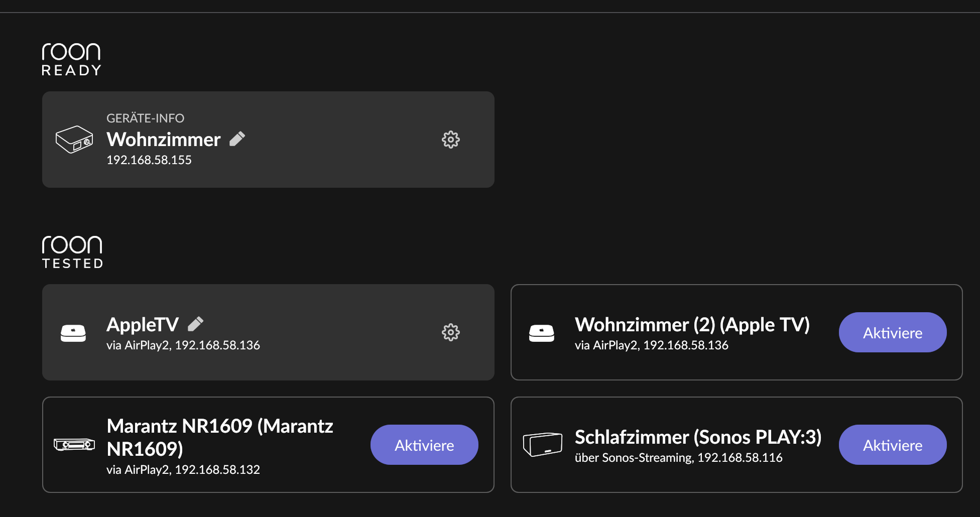Select "über Sonos-Streaming, 192.168.58.116" text
980x517 pixels.
tap(679, 458)
